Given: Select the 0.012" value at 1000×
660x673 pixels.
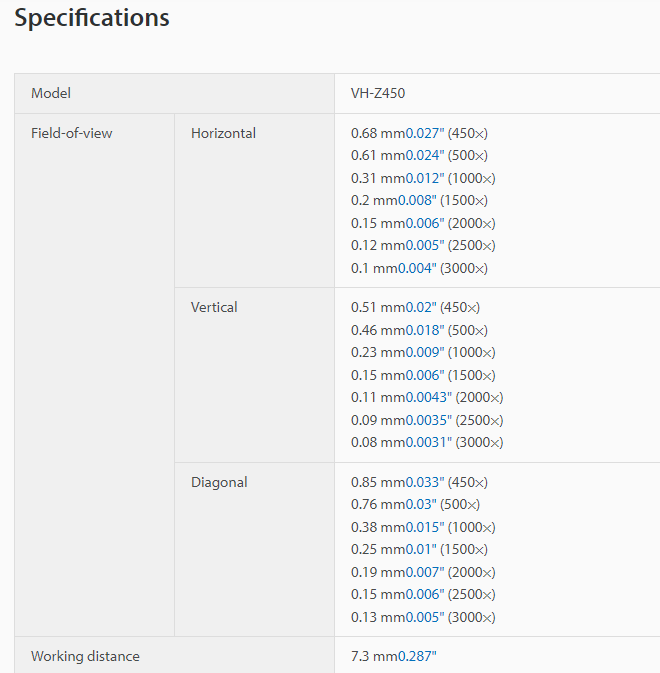Looking at the screenshot, I should coord(424,178).
